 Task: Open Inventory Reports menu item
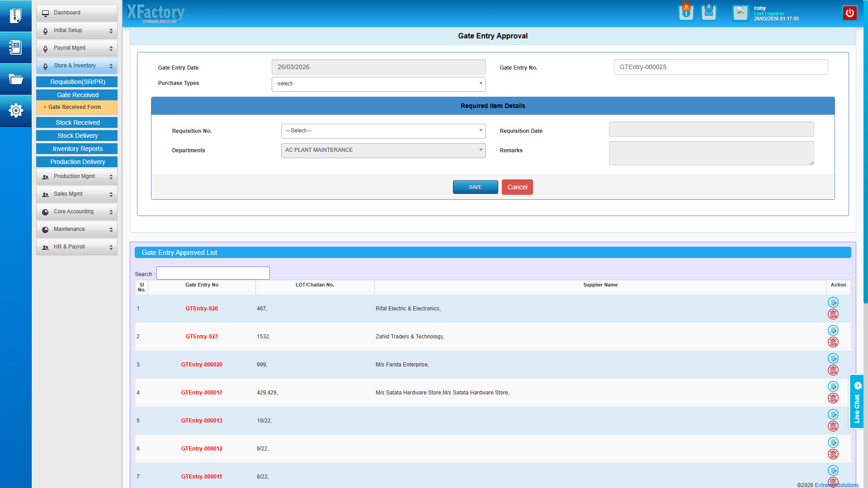click(77, 149)
